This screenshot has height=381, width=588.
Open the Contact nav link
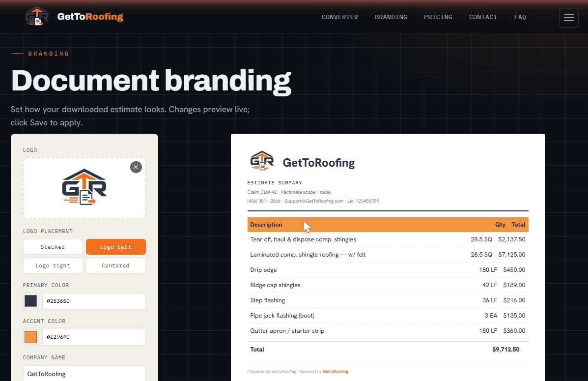[483, 17]
